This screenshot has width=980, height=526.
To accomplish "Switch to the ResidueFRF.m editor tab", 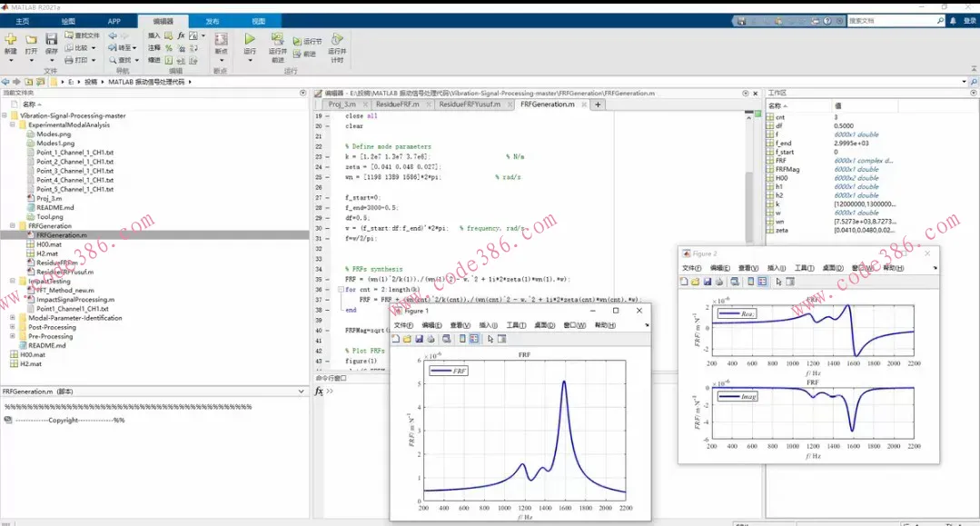I will click(x=398, y=104).
